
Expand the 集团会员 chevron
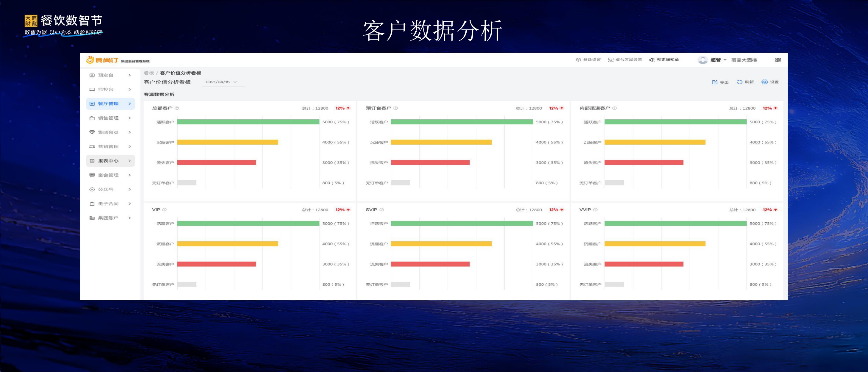tap(130, 132)
